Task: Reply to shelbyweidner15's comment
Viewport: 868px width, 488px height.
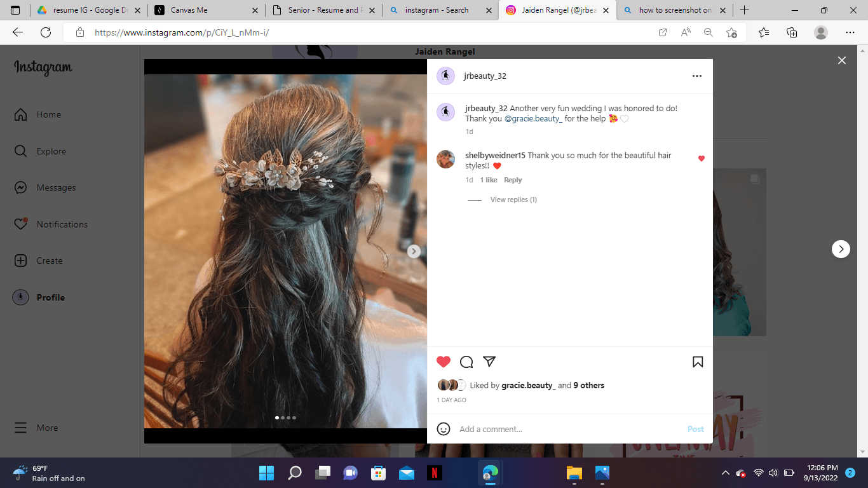Action: click(513, 180)
